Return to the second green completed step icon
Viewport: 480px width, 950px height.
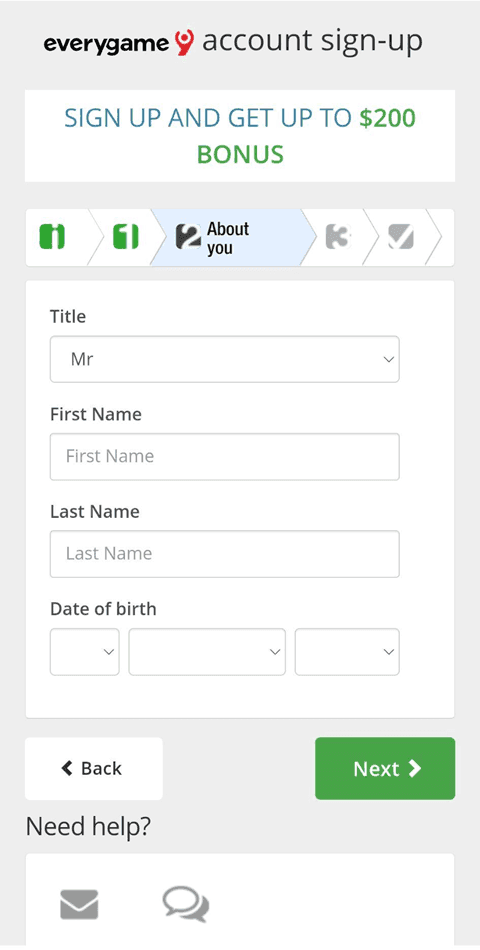tap(125, 236)
